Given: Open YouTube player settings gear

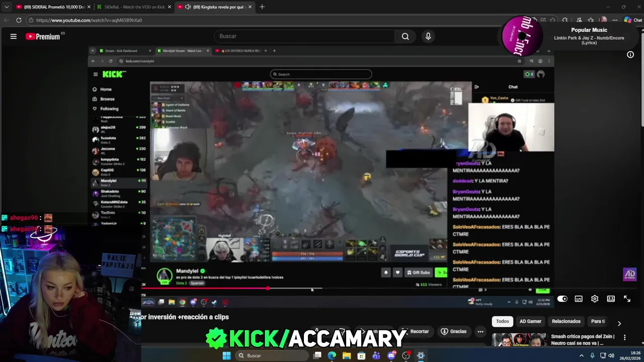Looking at the screenshot, I should 595,299.
